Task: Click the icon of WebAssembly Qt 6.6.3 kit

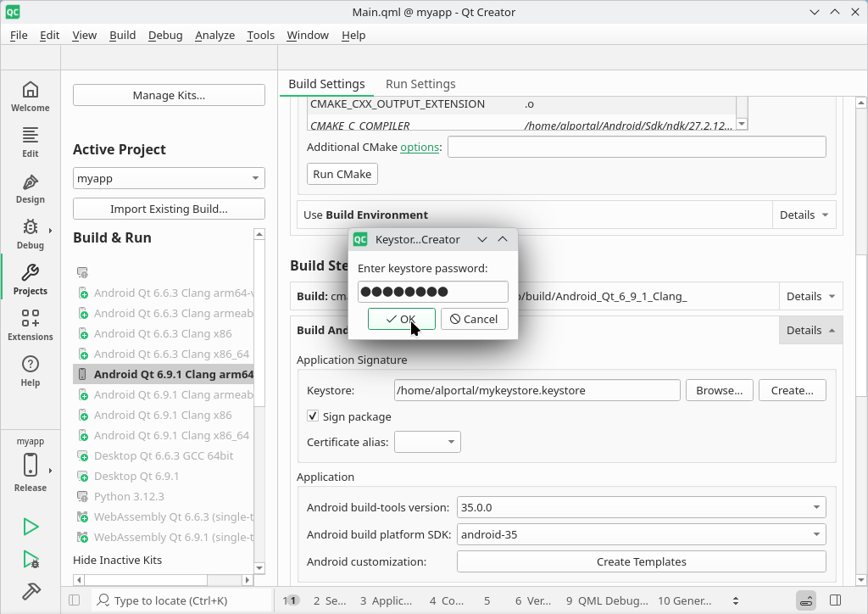Action: click(x=83, y=517)
